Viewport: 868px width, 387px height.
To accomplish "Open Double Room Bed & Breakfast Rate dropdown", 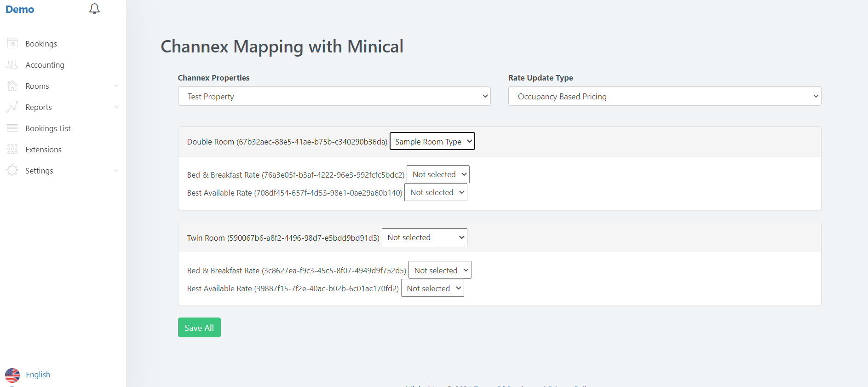I will pyautogui.click(x=438, y=174).
